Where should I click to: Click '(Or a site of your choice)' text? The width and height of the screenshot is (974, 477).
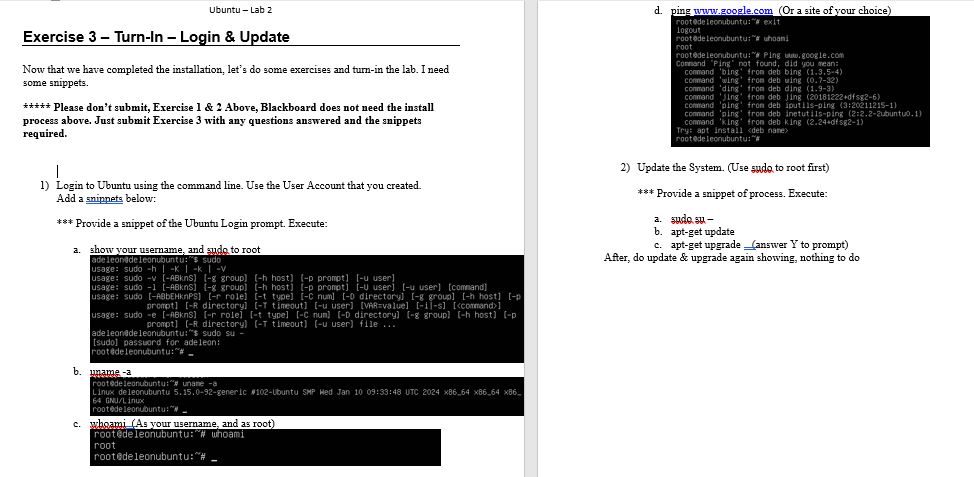point(834,10)
